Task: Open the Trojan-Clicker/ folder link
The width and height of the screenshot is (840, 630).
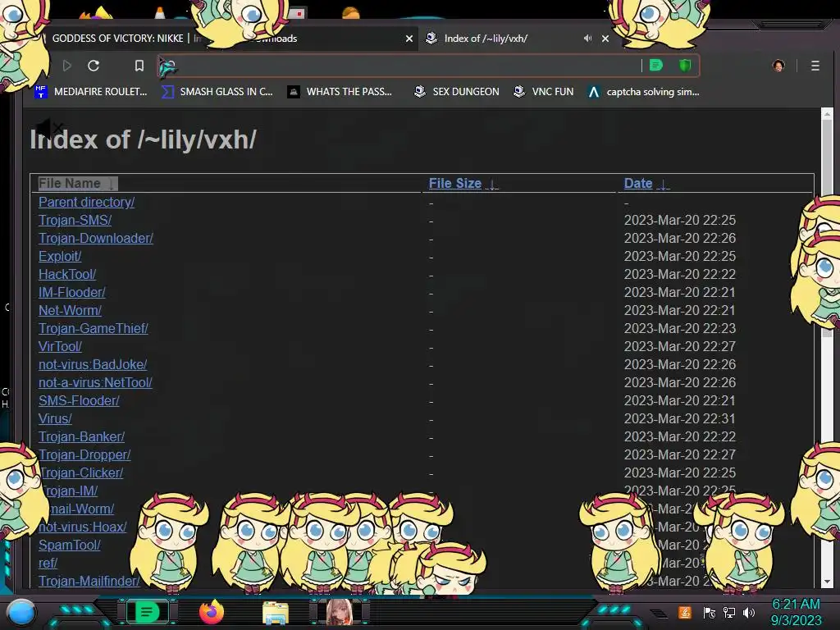Action: click(81, 473)
